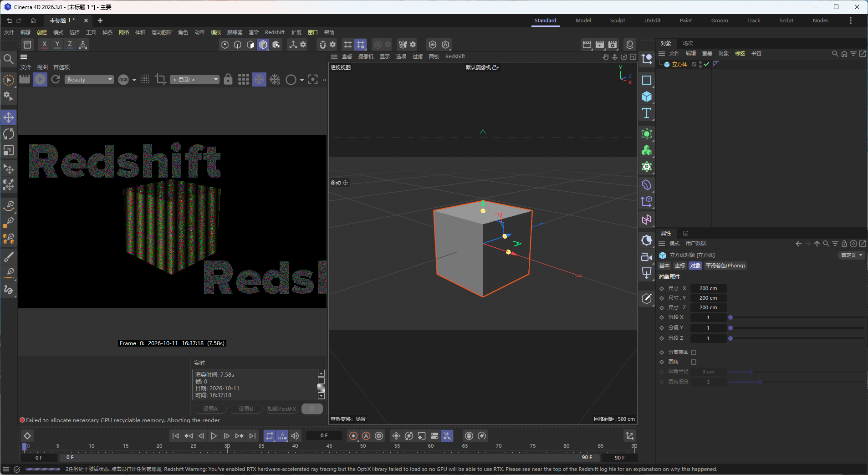Open the Redshift menu in menu bar
Screen dimensions: 868x475
[275, 32]
